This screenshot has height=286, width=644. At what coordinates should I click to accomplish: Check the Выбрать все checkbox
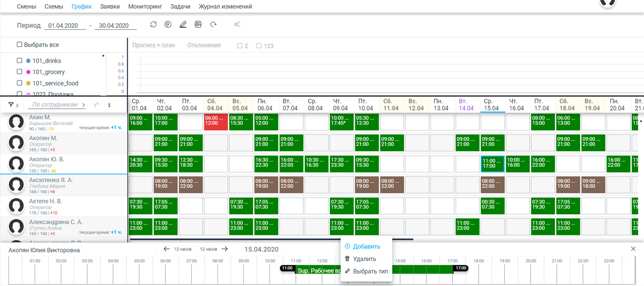[19, 45]
